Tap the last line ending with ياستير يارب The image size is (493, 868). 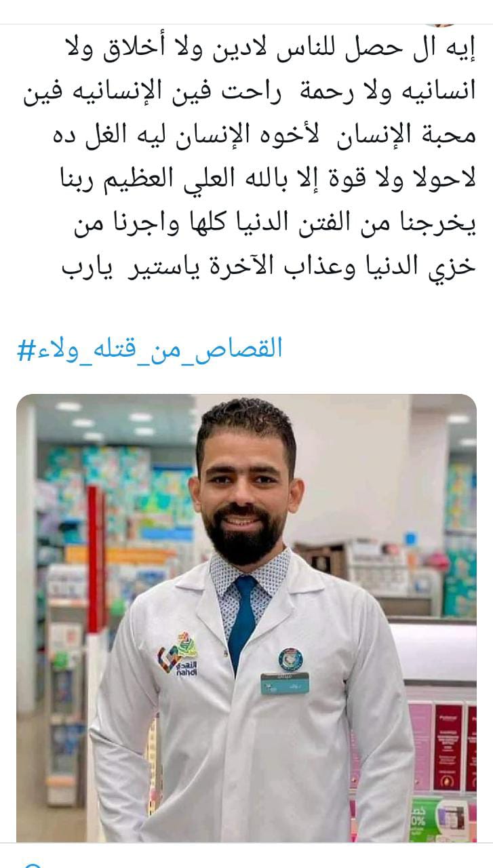point(269,264)
